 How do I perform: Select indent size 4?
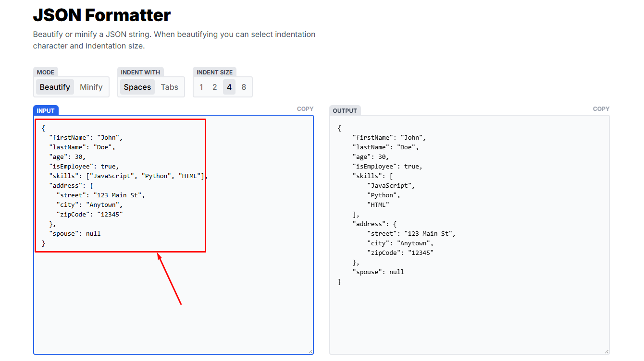coord(229,87)
